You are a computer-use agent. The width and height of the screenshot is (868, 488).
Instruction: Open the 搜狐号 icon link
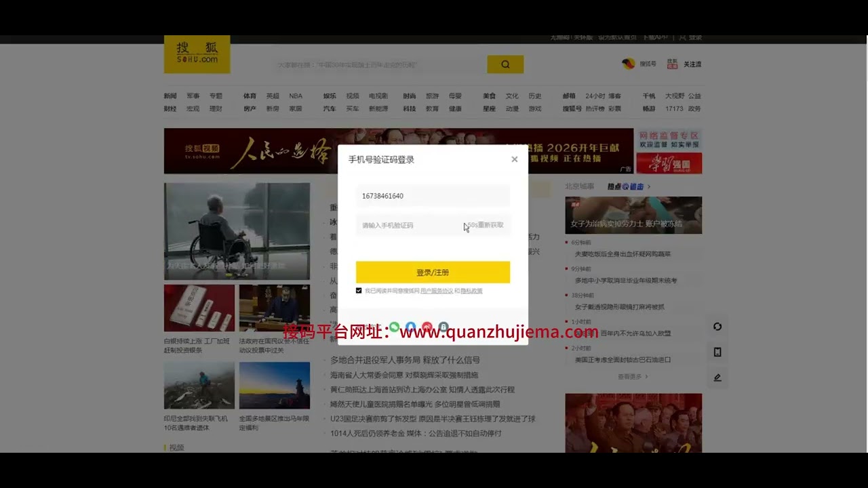tap(639, 64)
